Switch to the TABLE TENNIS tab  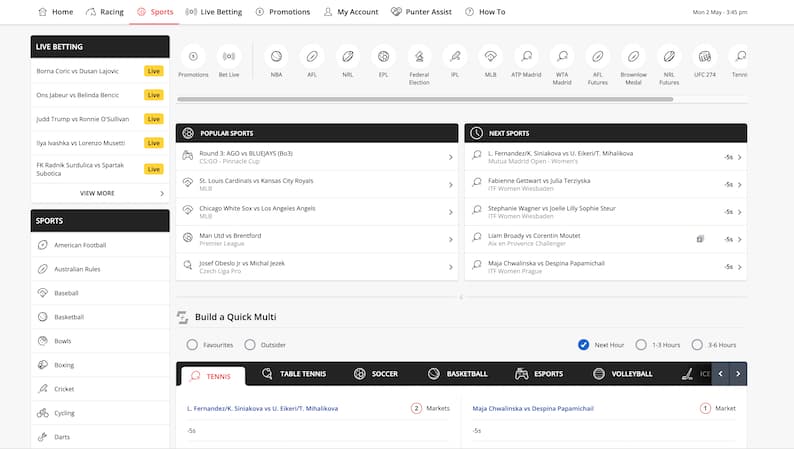tap(294, 374)
